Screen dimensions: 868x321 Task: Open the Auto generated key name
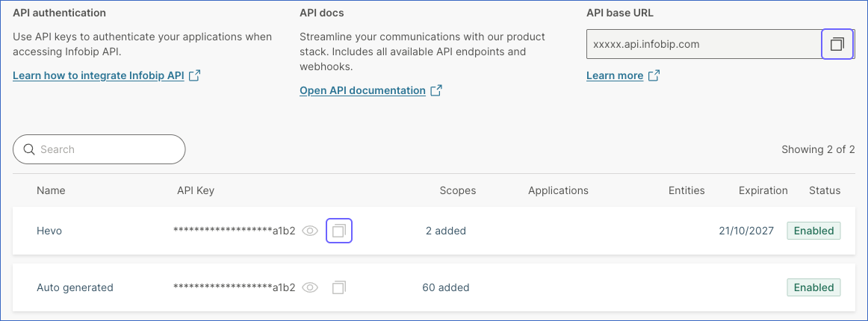coord(75,287)
